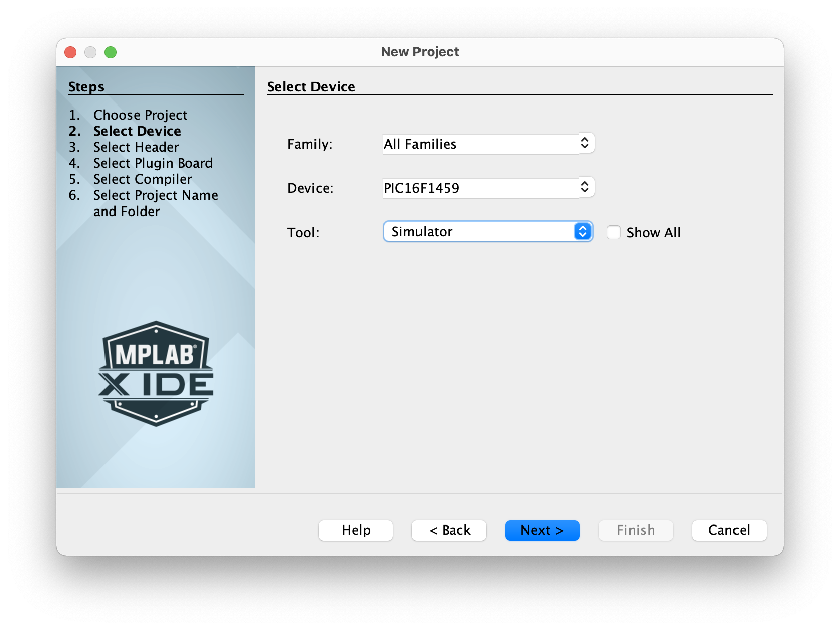Select step 5 Select Compiler
Viewport: 840px width, 630px height.
[x=142, y=179]
